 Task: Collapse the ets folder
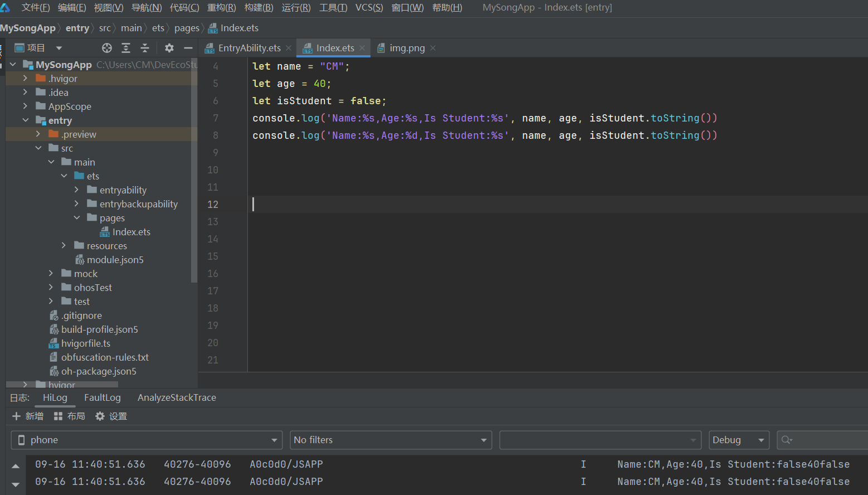coord(64,176)
